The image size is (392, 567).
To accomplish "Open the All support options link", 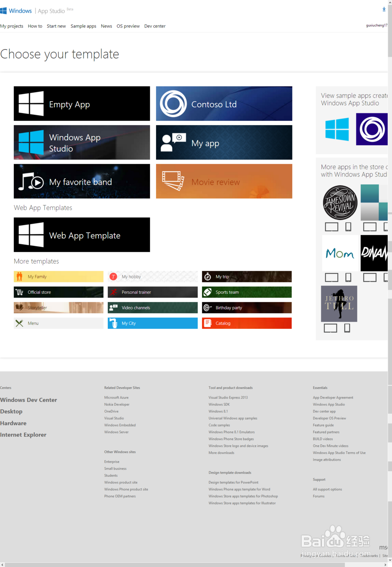I will [327, 489].
